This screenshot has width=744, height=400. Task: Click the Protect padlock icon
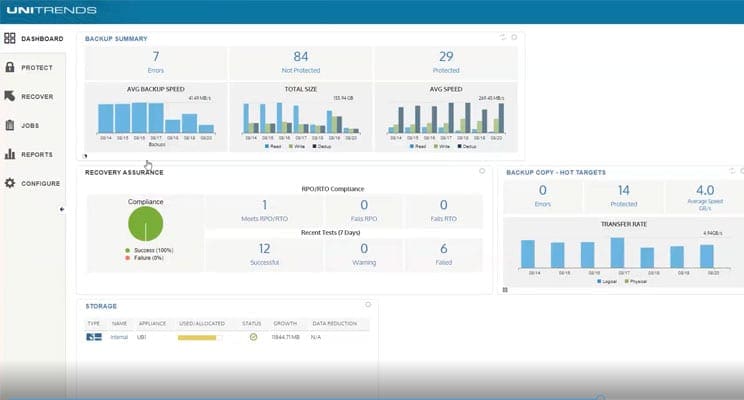coord(10,68)
